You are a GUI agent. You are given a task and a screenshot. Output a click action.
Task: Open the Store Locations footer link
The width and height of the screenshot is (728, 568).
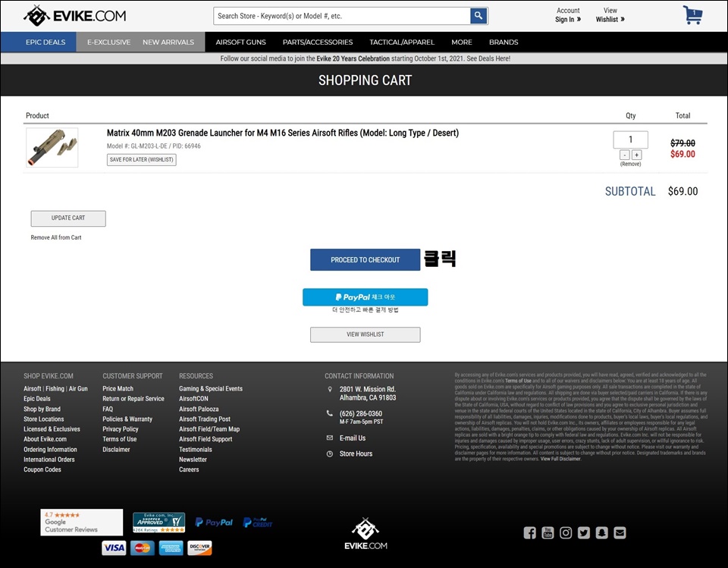click(44, 419)
